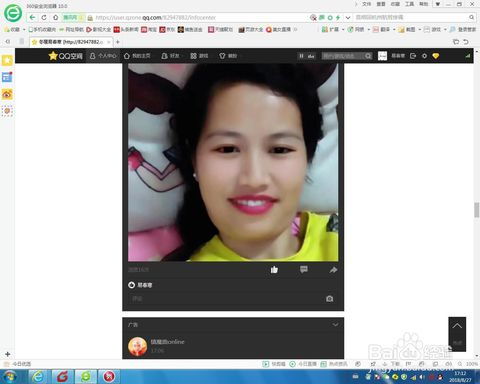Click the magnifier icon in browser search box
The width and height of the screenshot is (480, 384).
(x=471, y=17)
